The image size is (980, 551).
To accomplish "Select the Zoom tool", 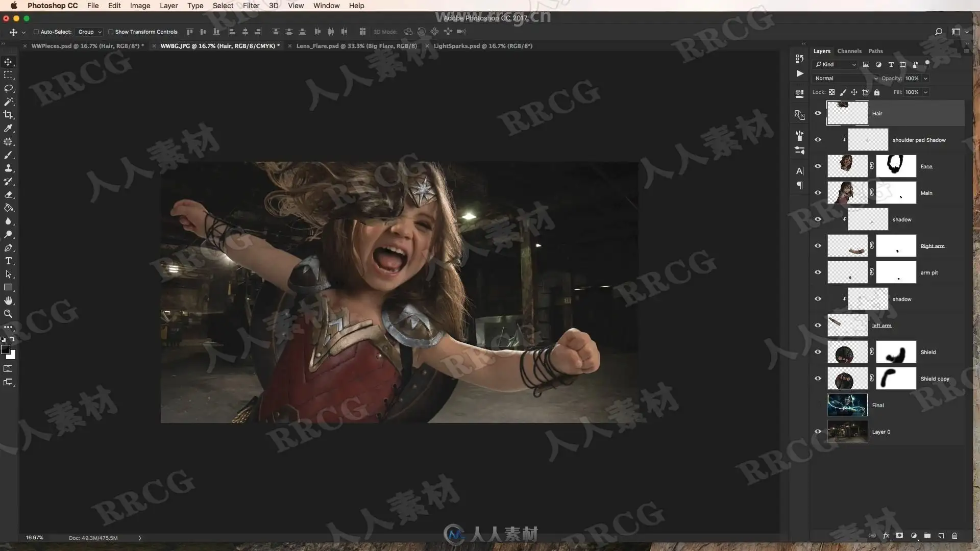I will point(8,314).
